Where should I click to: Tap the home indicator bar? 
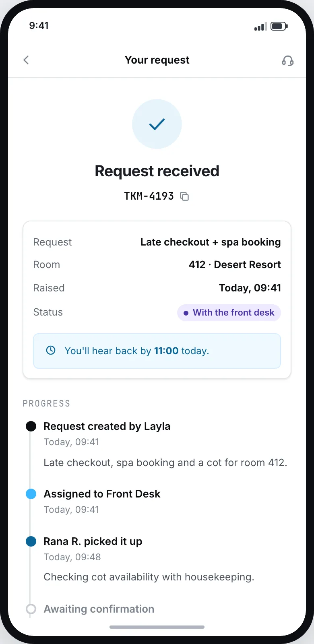coord(157,627)
